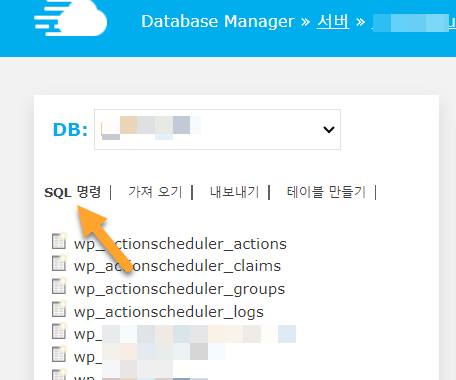Image resolution: width=456 pixels, height=380 pixels.
Task: Open the 가져 오기 import link
Action: point(155,192)
